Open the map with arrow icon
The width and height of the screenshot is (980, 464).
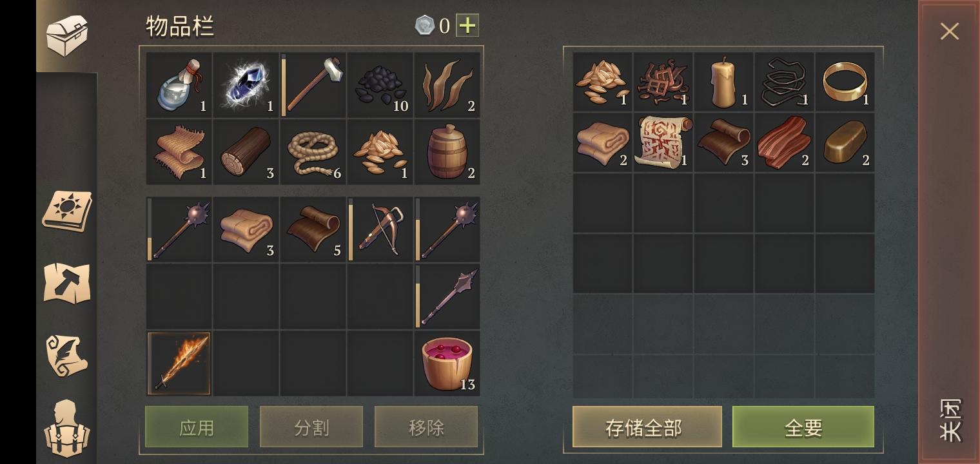67,283
